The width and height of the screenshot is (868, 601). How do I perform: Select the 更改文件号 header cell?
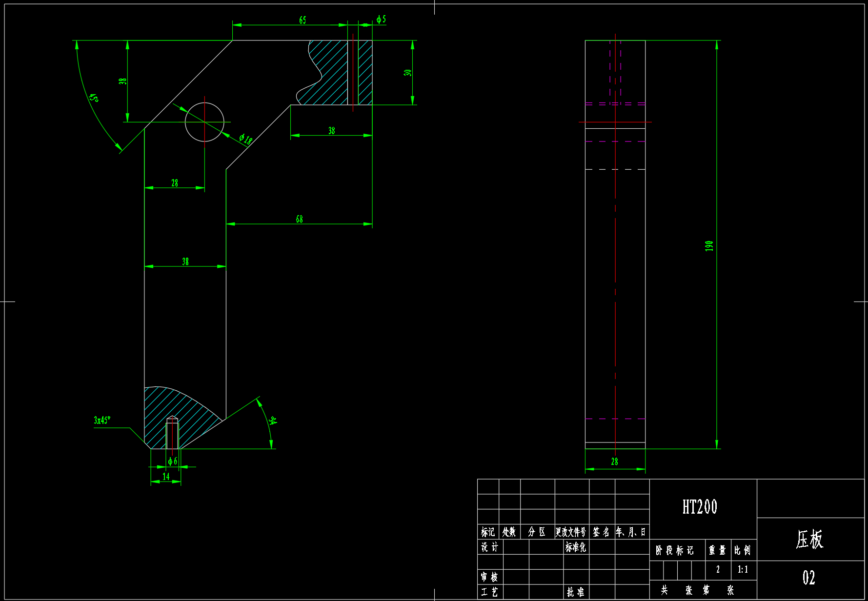(x=570, y=532)
